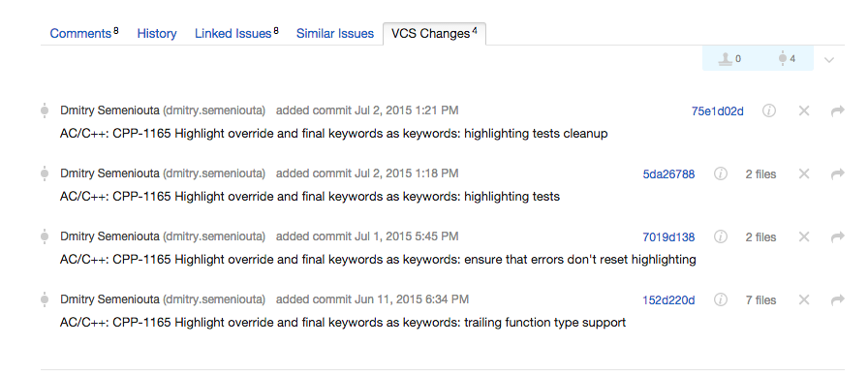Image resolution: width=868 pixels, height=377 pixels.
Task: Open commit link 7019d138
Action: pos(668,236)
